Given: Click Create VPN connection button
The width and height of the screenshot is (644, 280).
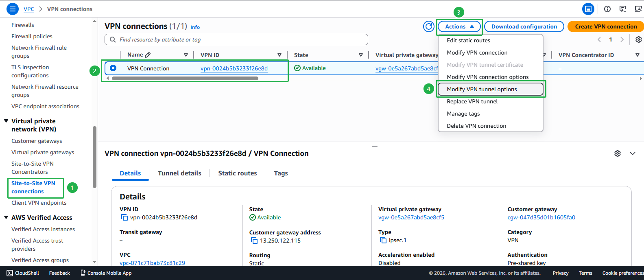Looking at the screenshot, I should (606, 26).
